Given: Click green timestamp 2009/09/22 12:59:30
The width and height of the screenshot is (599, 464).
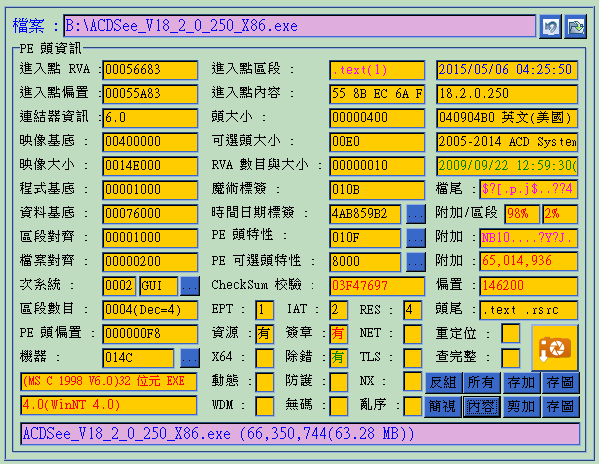Looking at the screenshot, I should (x=507, y=166).
